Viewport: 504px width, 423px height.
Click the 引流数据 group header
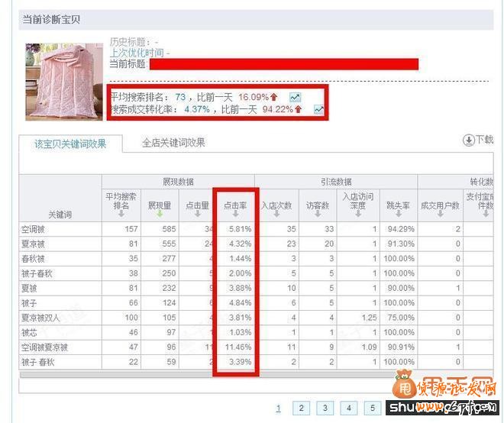(x=336, y=182)
